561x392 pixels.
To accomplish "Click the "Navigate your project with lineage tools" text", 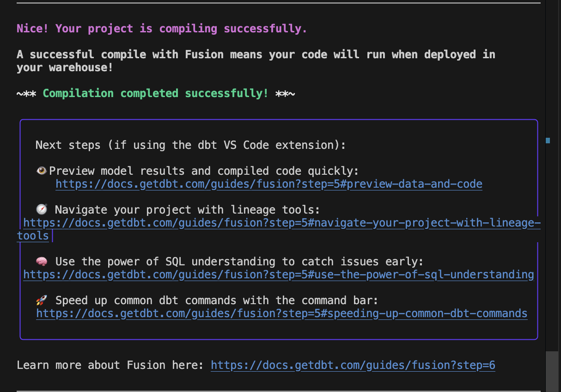I will click(187, 210).
